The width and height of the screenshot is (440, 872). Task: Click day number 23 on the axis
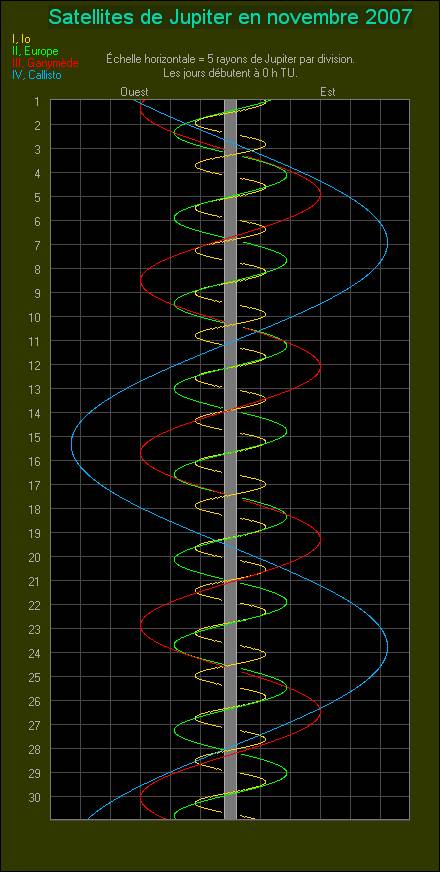[x=34, y=629]
